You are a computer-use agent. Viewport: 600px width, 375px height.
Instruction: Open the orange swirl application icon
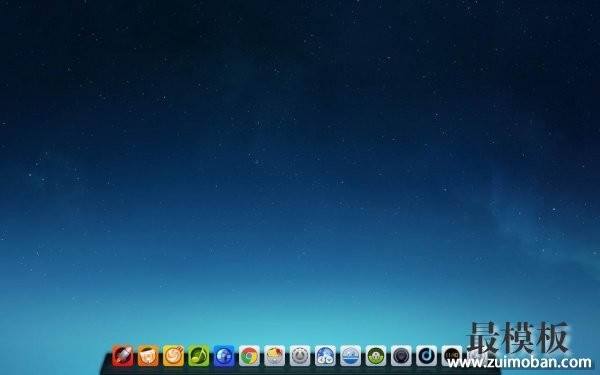173,356
